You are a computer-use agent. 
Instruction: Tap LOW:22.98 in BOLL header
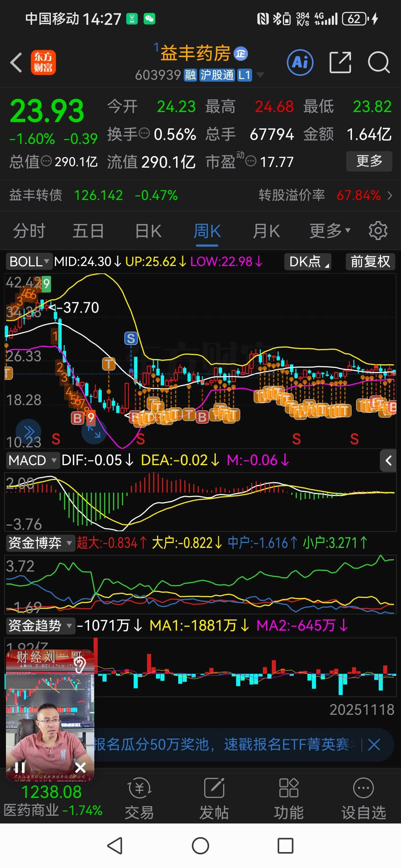[226, 262]
